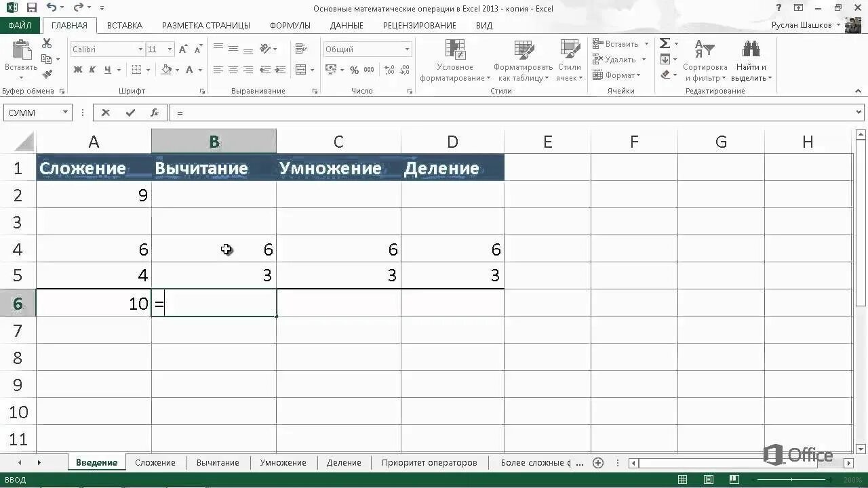Add a new sheet with plus button
This screenshot has height=488, width=868.
[x=598, y=463]
